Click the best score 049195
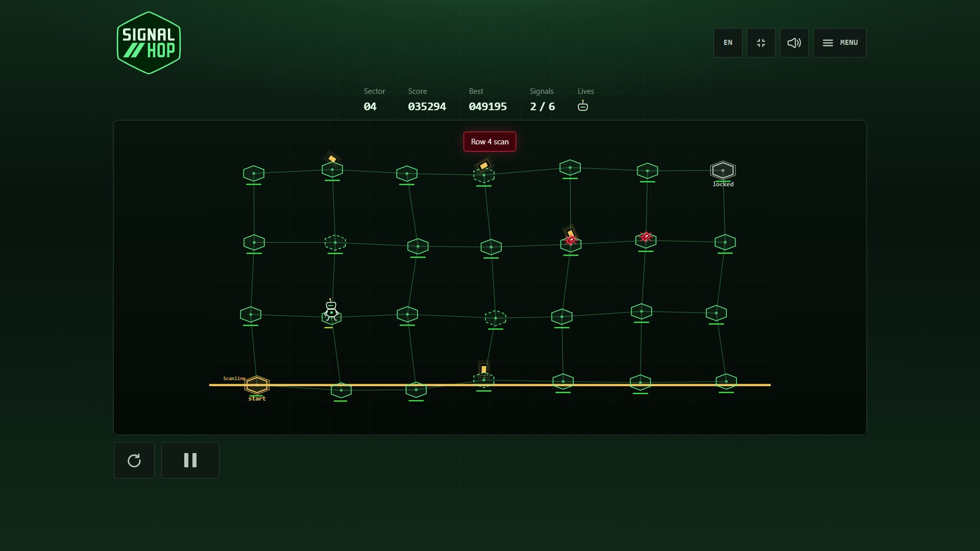 pyautogui.click(x=487, y=107)
